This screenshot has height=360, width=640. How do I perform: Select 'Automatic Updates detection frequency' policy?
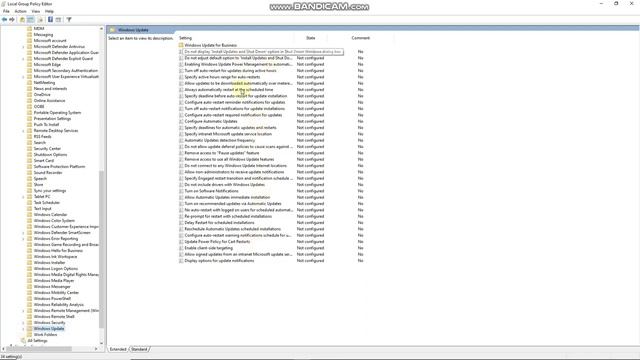[220, 140]
